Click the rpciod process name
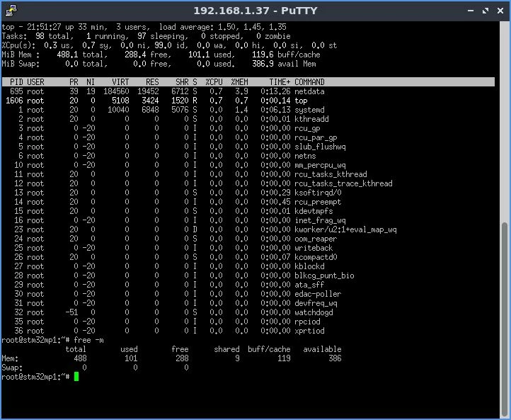The image size is (511, 420). tap(307, 322)
